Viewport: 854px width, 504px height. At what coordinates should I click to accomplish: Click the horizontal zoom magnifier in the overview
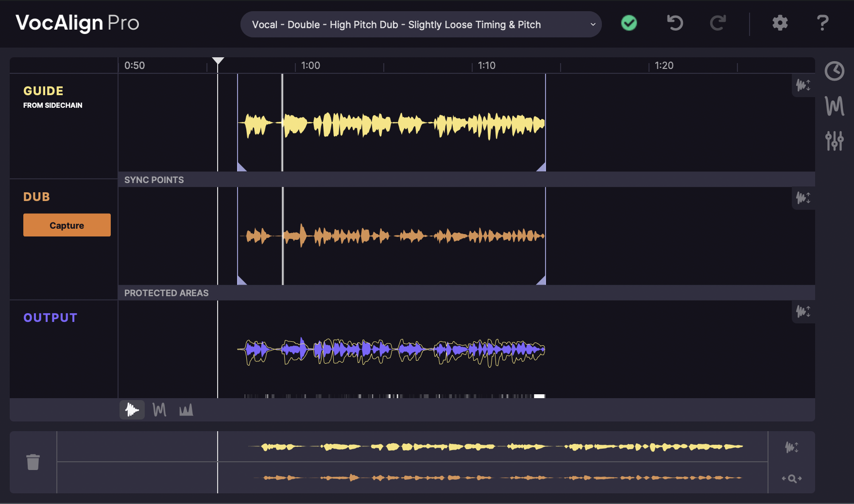pos(791,478)
